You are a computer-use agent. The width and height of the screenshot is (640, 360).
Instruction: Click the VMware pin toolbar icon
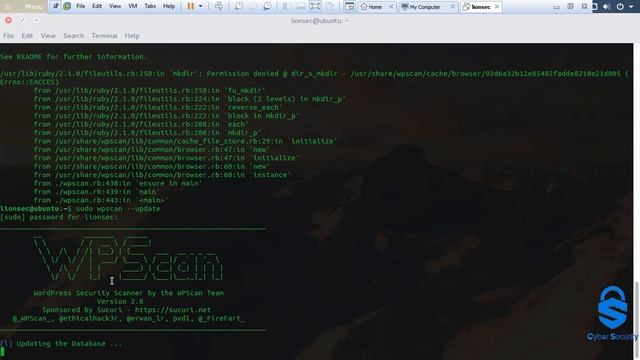[56, 6]
